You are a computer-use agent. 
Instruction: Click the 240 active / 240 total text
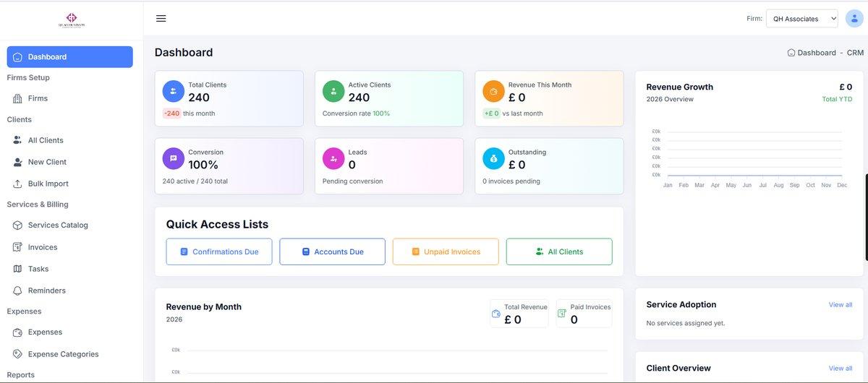pos(195,181)
